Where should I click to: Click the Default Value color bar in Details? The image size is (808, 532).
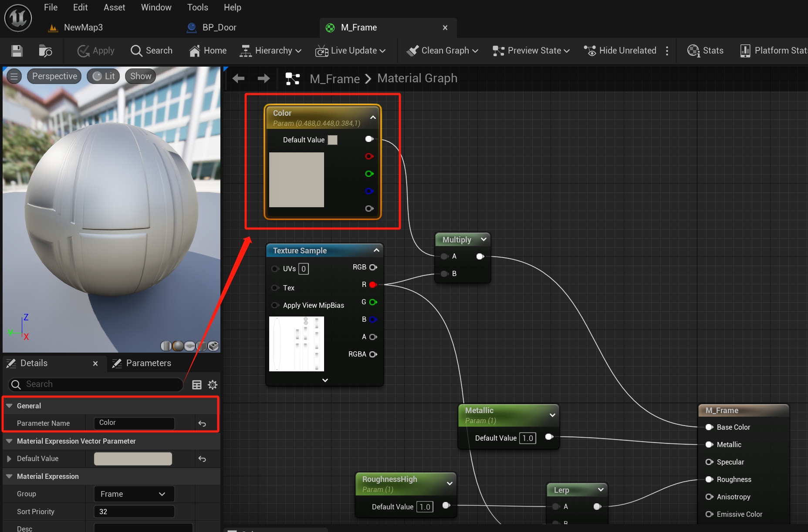[133, 459]
